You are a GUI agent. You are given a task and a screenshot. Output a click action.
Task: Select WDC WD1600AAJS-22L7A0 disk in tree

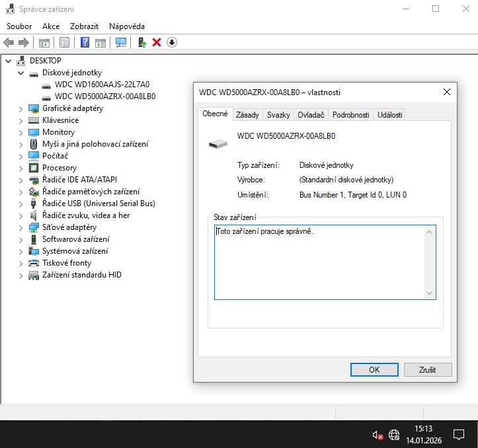click(102, 85)
